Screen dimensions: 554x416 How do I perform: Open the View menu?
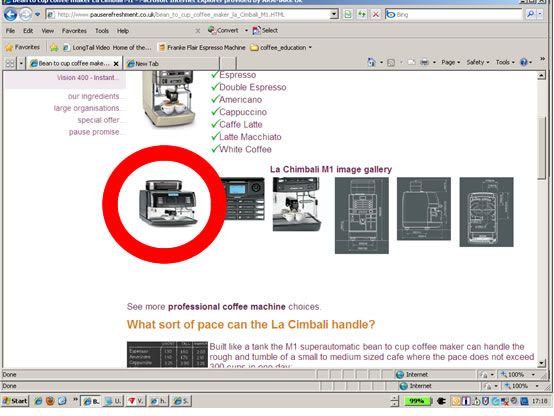(x=48, y=31)
